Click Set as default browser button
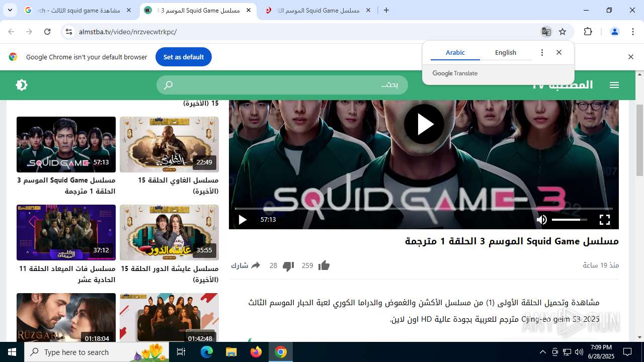644x362 pixels. pos(184,57)
